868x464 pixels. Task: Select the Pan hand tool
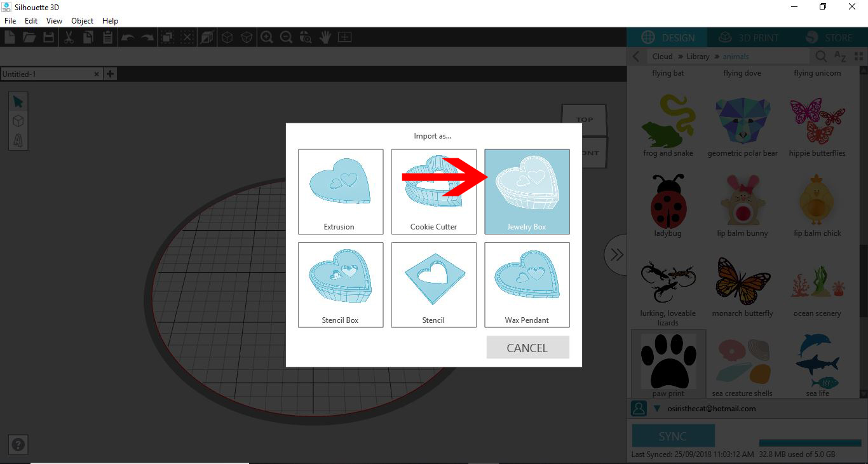pyautogui.click(x=325, y=38)
